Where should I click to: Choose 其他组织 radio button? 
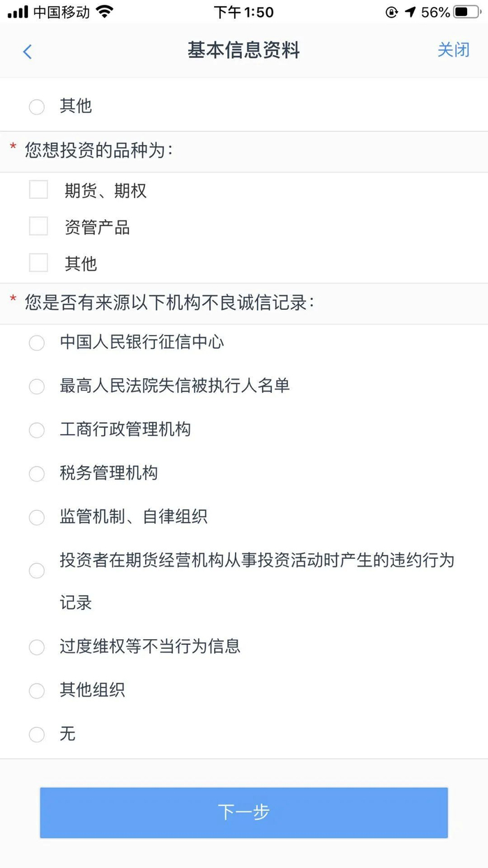click(x=37, y=691)
